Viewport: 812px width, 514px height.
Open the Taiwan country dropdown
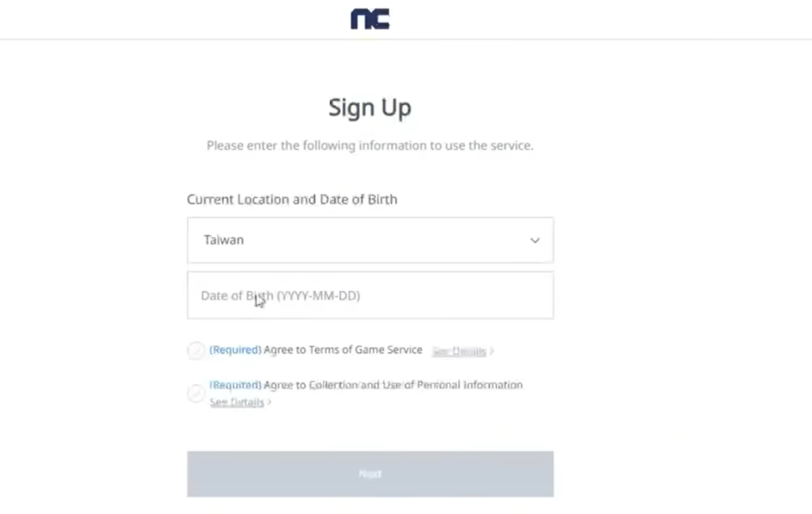pos(370,240)
